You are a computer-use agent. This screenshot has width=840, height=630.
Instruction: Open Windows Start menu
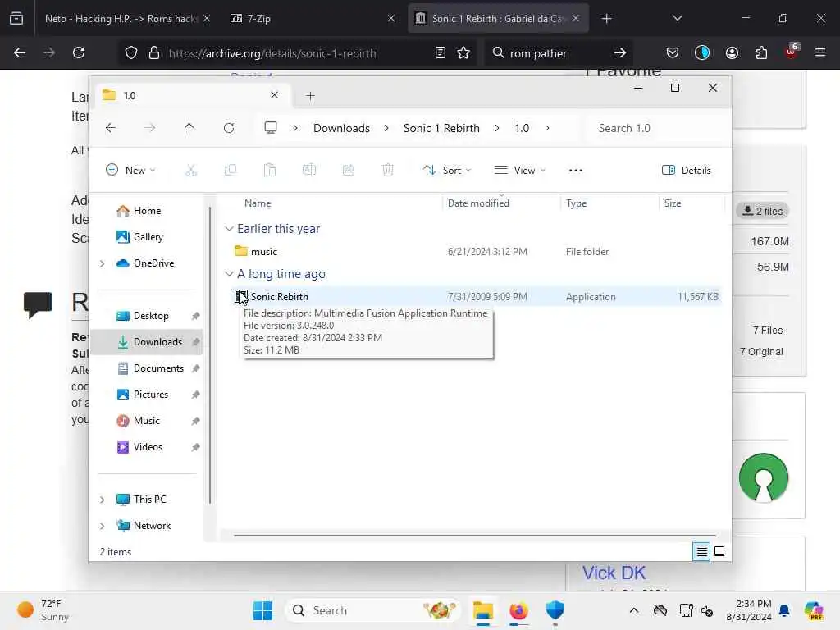point(262,610)
